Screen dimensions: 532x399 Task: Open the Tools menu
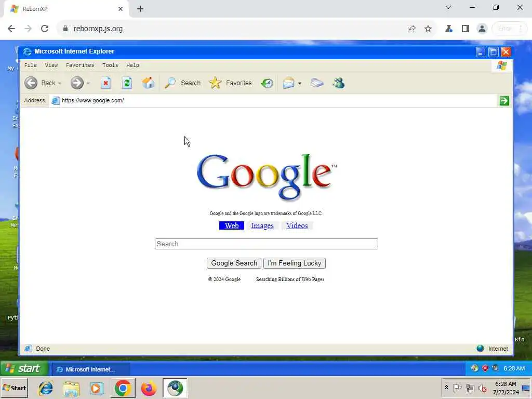(x=110, y=65)
